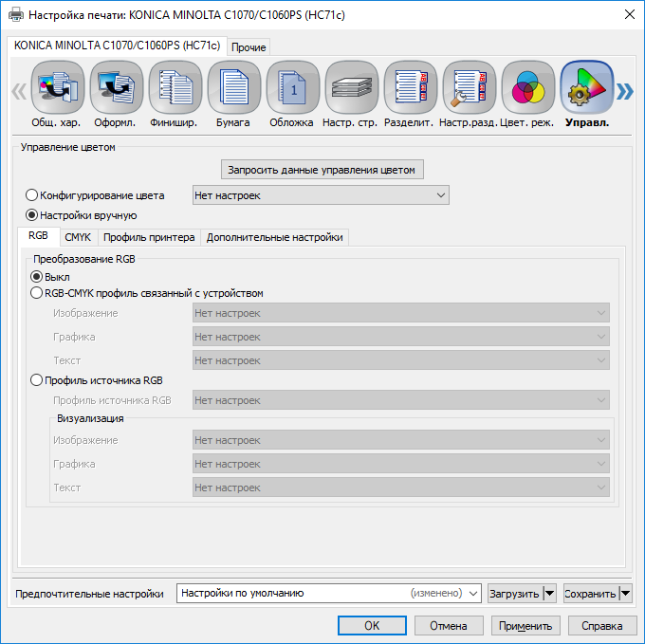Open Текст dropdown in Визуализация group

click(x=401, y=488)
